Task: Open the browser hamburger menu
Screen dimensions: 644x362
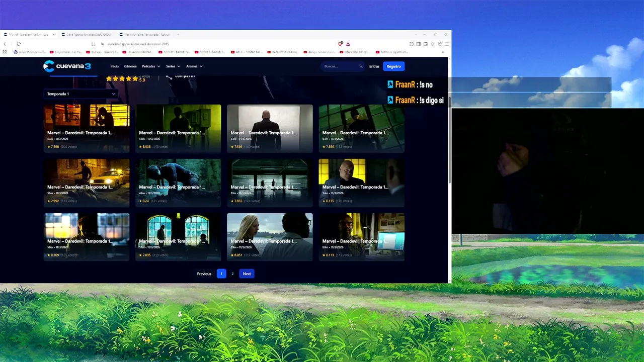Action: tap(447, 44)
